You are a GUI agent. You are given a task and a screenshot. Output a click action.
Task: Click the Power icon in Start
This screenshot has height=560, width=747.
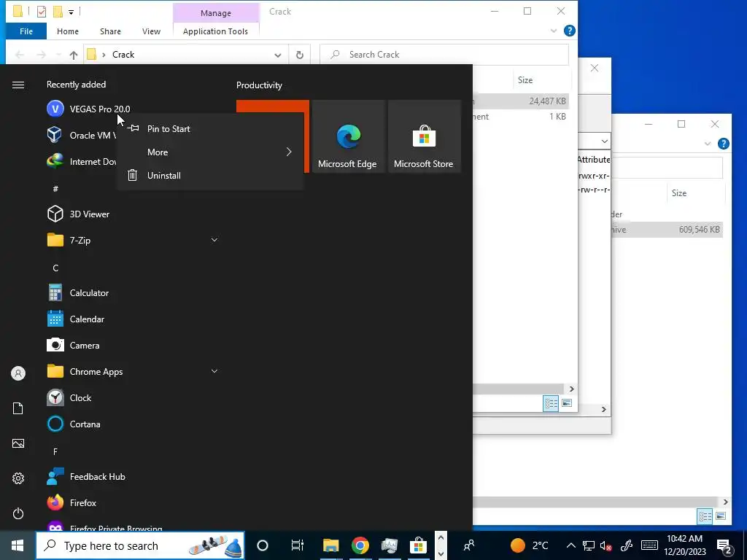(x=18, y=513)
